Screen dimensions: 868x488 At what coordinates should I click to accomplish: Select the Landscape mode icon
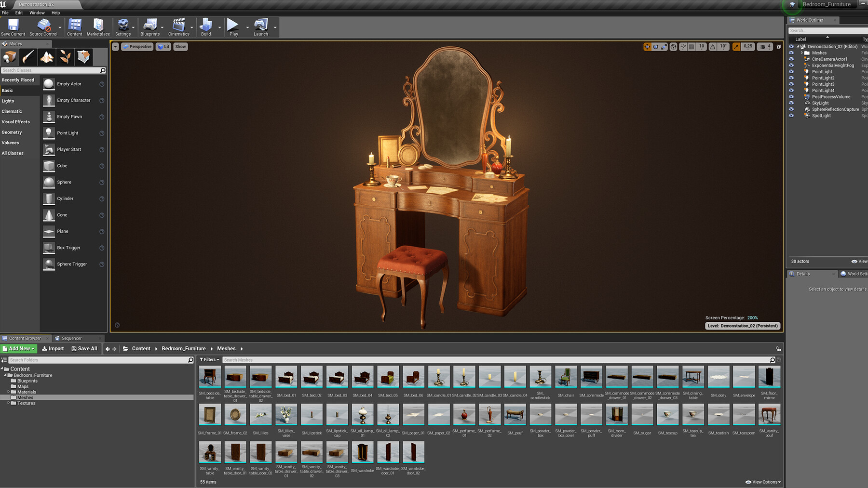(47, 57)
